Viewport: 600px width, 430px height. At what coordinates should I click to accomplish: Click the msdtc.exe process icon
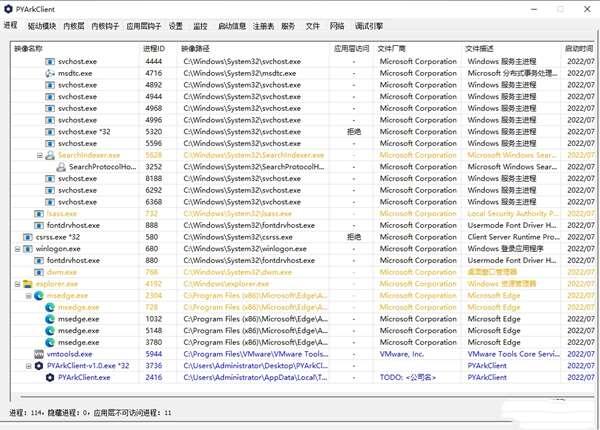tap(50, 73)
